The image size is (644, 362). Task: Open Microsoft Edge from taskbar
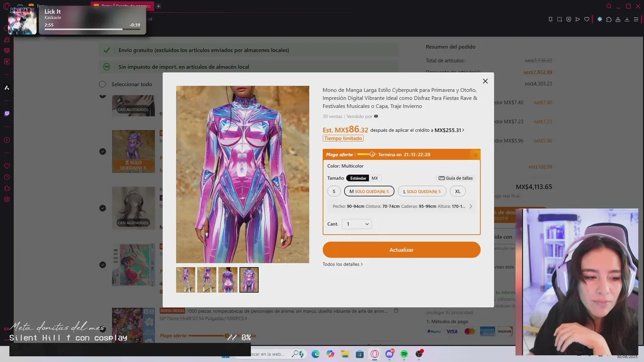[315, 354]
